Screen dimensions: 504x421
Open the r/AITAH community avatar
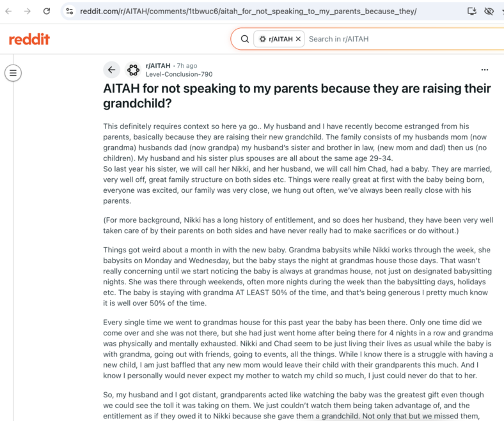[x=133, y=70]
